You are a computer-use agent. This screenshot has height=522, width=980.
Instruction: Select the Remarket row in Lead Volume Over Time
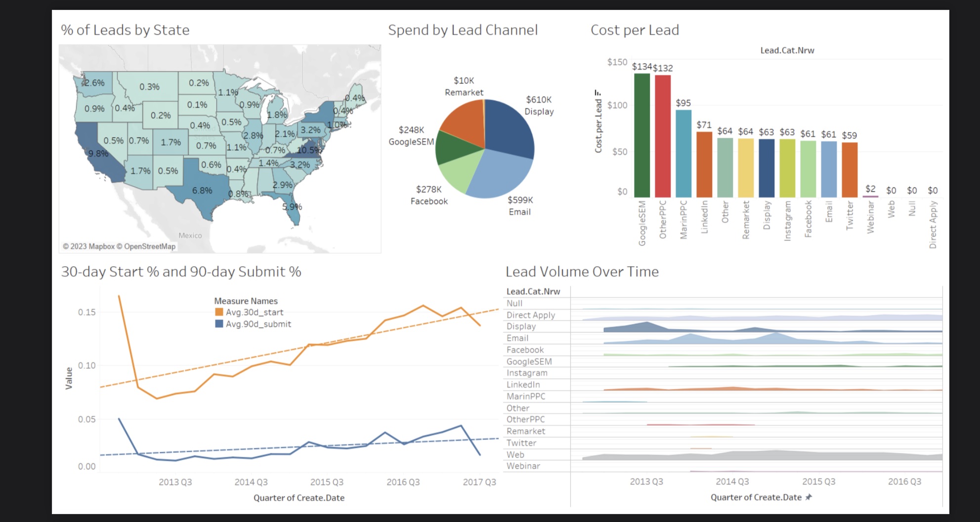click(x=723, y=431)
